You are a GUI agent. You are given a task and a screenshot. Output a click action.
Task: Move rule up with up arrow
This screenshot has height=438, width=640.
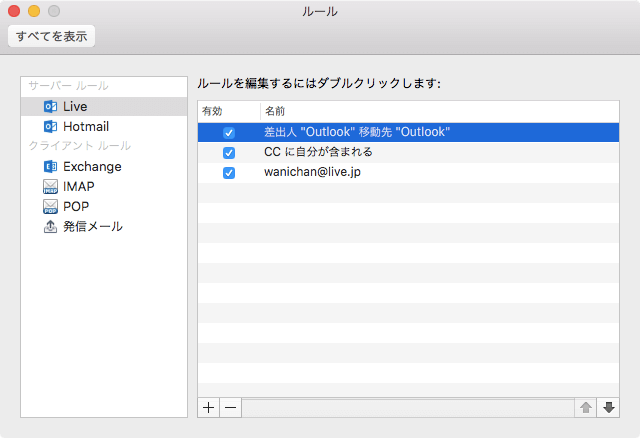click(x=586, y=407)
